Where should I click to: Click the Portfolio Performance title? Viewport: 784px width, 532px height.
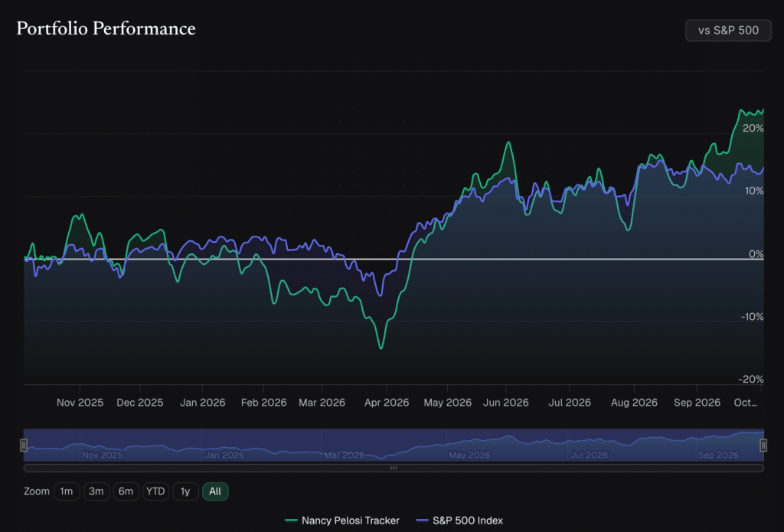[106, 28]
